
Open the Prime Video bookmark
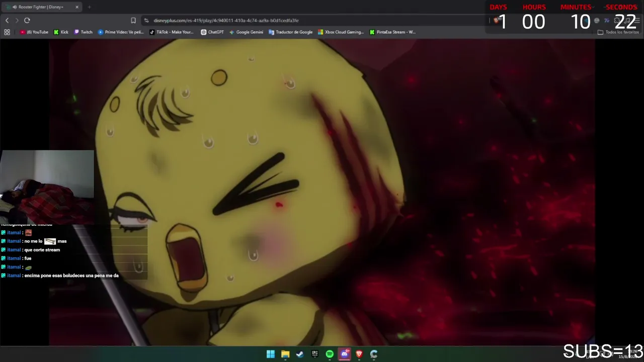[x=121, y=32]
